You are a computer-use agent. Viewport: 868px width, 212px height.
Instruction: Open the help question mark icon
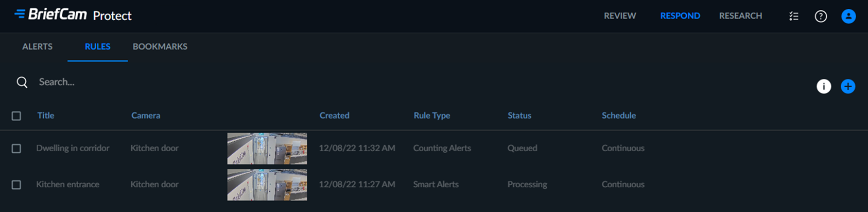(821, 16)
